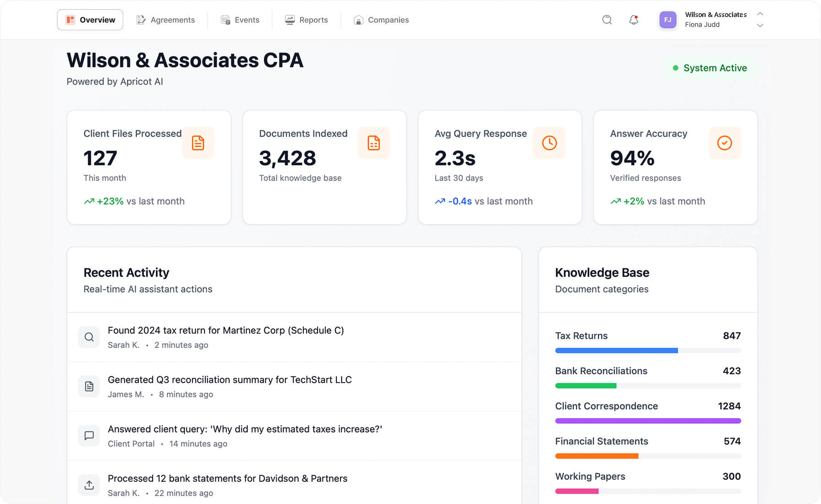The image size is (821, 504).
Task: Switch to the Reports tab
Action: point(307,20)
